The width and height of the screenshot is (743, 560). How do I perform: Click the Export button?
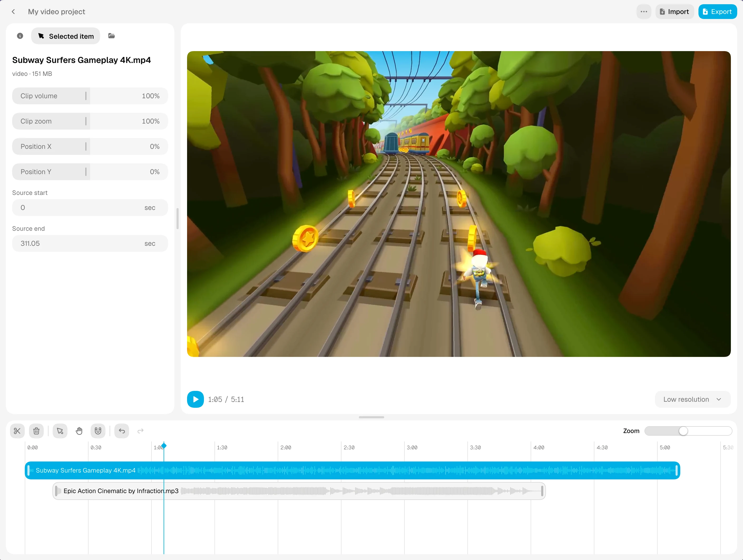click(x=717, y=12)
